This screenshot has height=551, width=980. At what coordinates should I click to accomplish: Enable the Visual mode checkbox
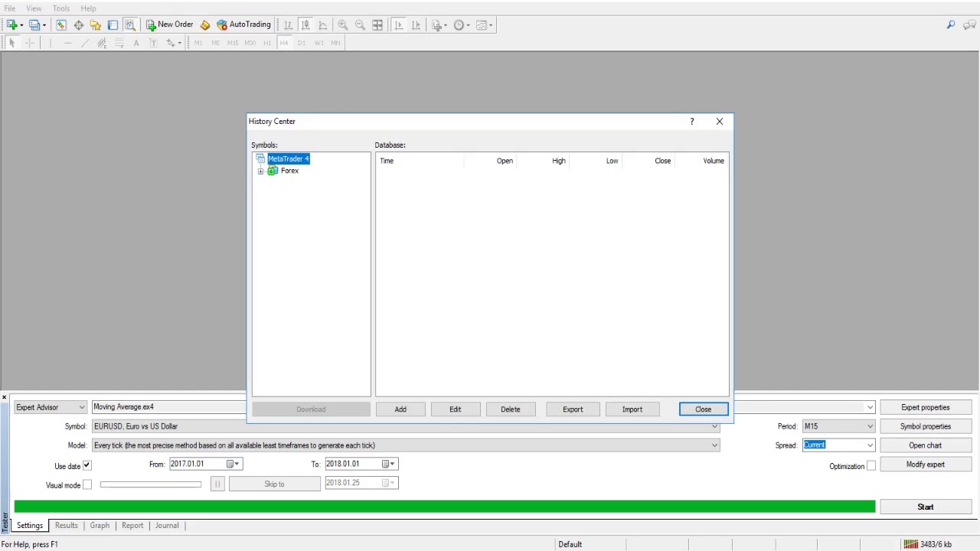pyautogui.click(x=87, y=484)
